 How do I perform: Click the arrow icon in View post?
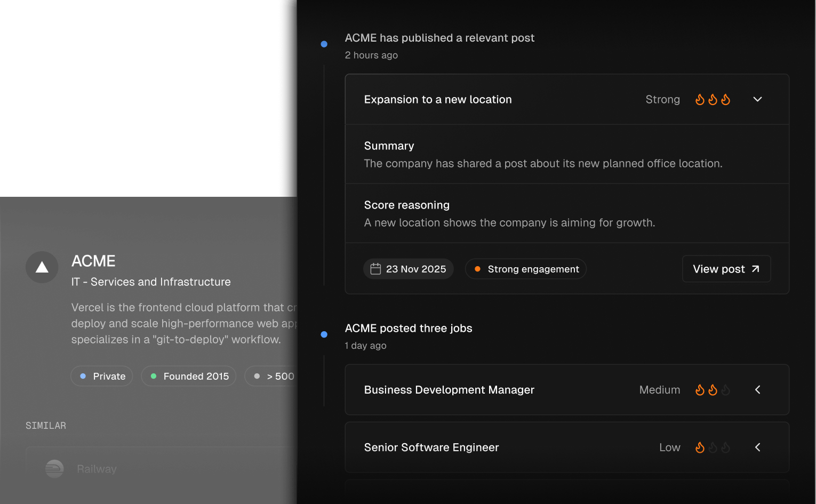coord(755,269)
